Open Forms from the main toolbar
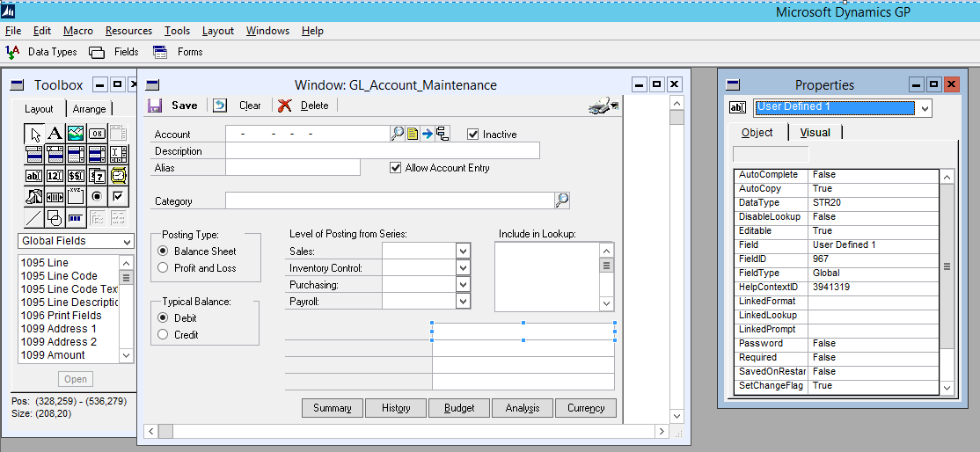Image resolution: width=980 pixels, height=452 pixels. coord(178,52)
